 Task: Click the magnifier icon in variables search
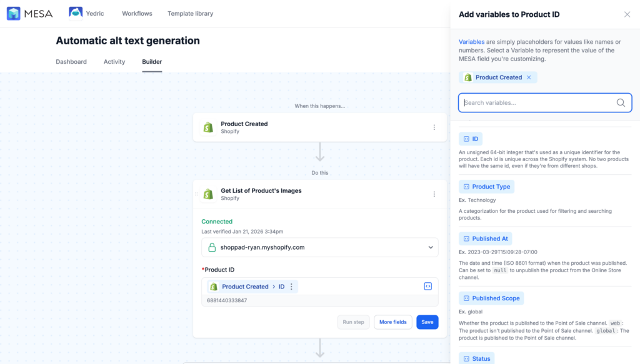pos(620,102)
